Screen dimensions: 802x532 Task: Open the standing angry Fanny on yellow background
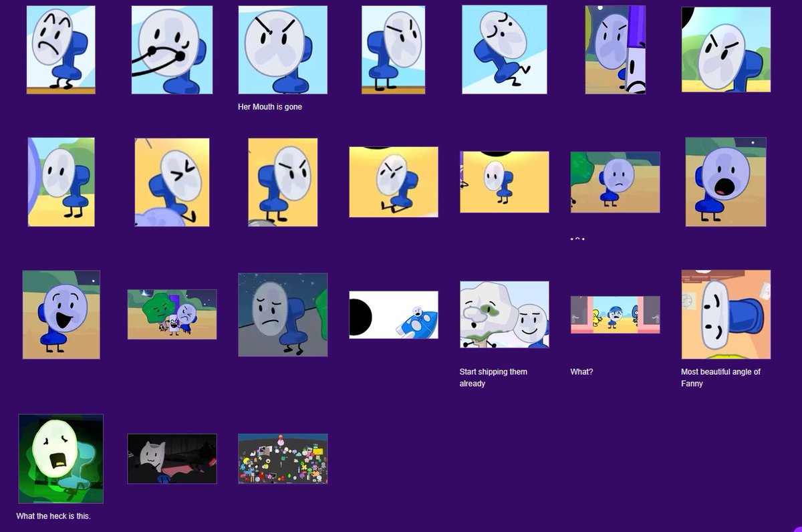pyautogui.click(x=283, y=182)
